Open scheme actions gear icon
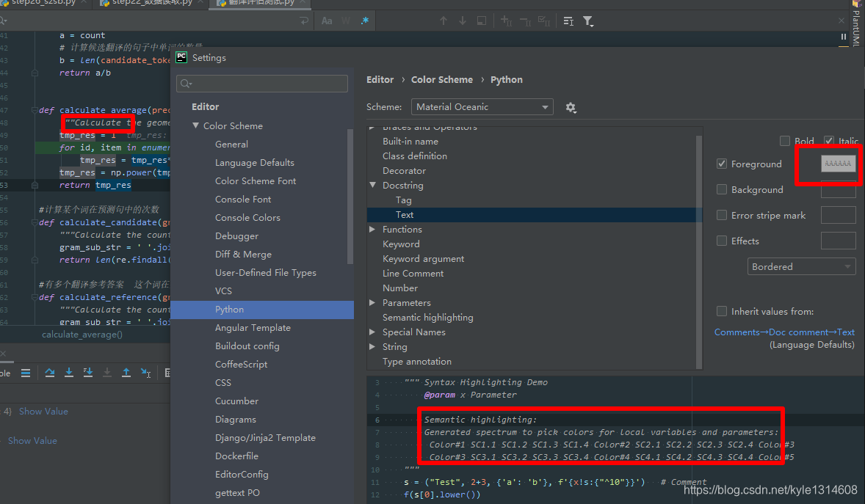Viewport: 865px width, 504px height. (x=571, y=108)
